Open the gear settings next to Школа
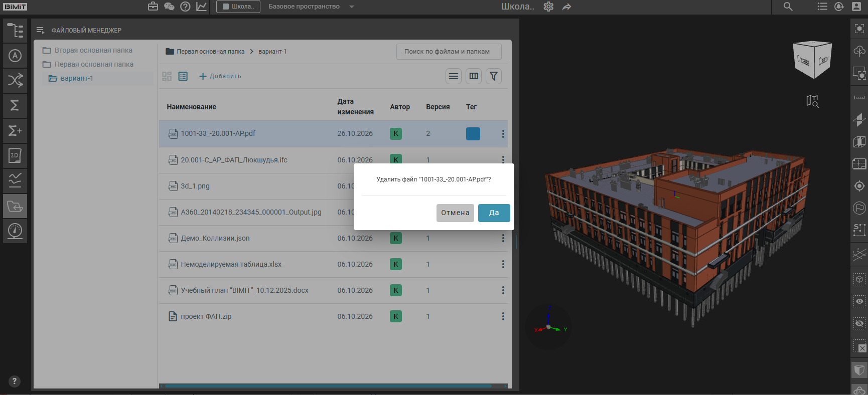 [x=548, y=7]
